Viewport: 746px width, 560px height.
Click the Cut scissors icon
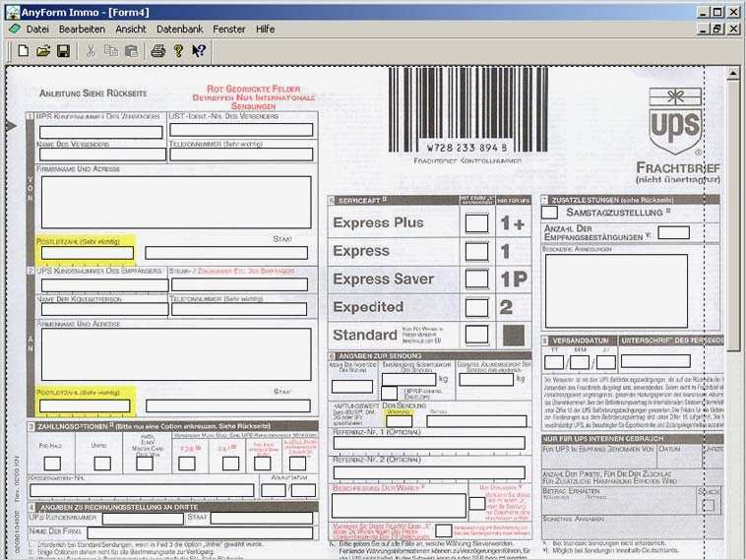[91, 50]
